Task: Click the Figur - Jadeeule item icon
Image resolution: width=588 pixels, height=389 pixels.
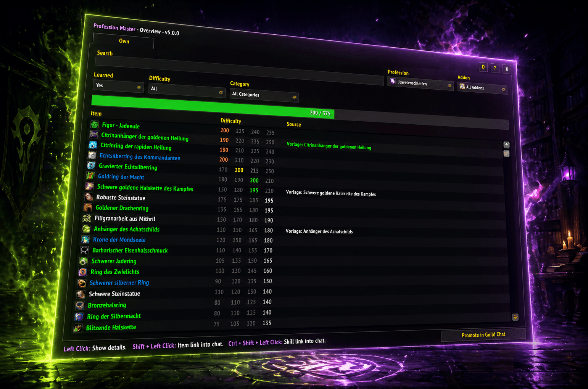Action: [95, 124]
